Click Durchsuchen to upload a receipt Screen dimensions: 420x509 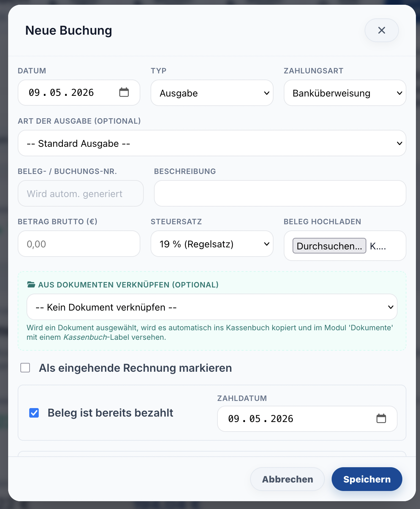pyautogui.click(x=329, y=246)
